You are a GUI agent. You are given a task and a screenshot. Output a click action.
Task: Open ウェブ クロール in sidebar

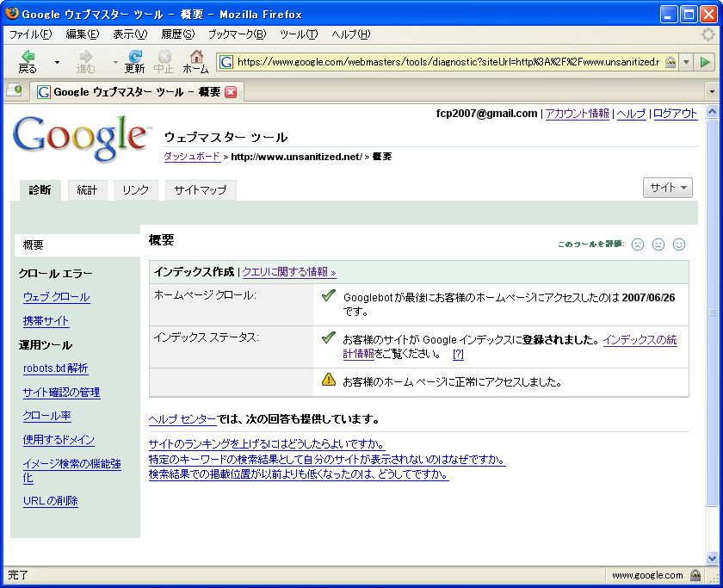(x=56, y=297)
